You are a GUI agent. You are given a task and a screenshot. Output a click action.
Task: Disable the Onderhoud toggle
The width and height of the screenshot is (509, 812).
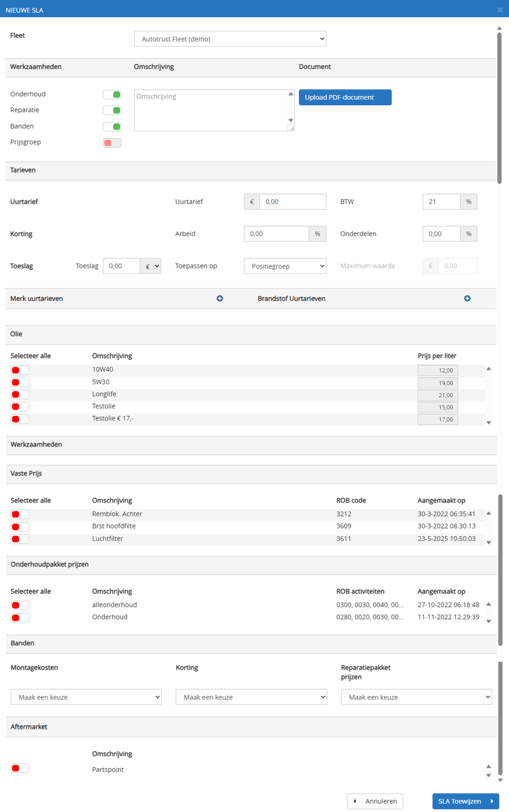112,94
